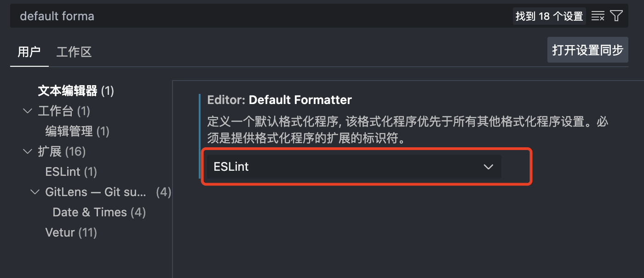The width and height of the screenshot is (644, 278).
Task: Click the 工作台 collapse chevron
Action: tap(27, 110)
